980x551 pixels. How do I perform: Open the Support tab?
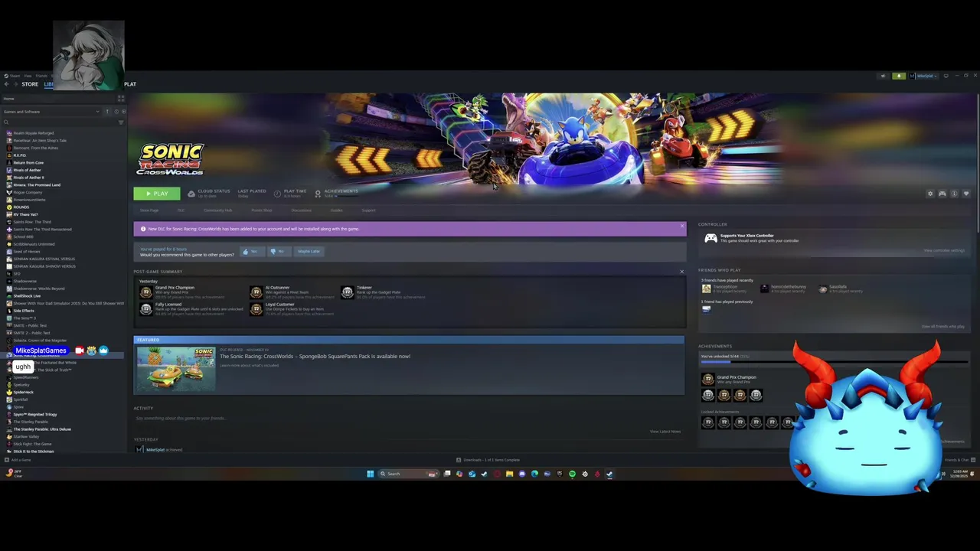369,210
